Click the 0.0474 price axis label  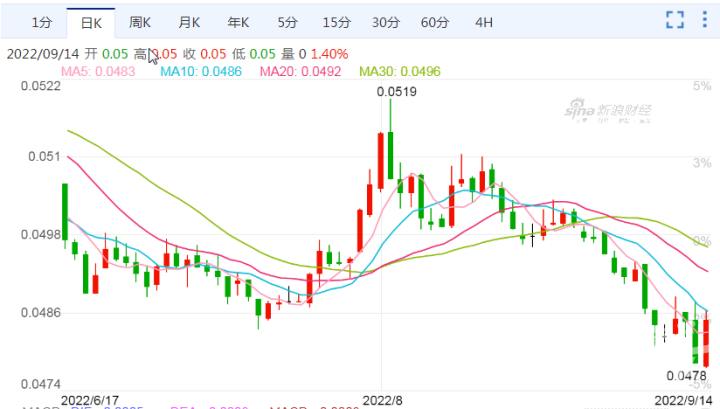pos(41,384)
